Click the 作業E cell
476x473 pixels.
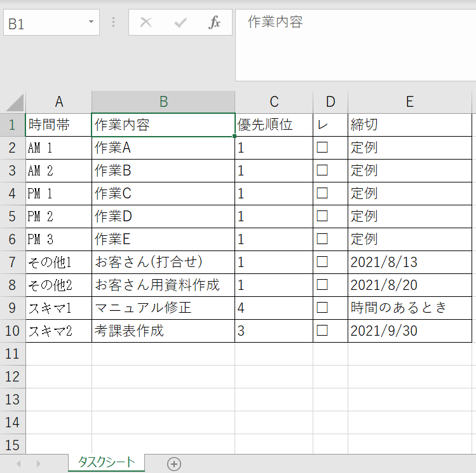point(163,239)
